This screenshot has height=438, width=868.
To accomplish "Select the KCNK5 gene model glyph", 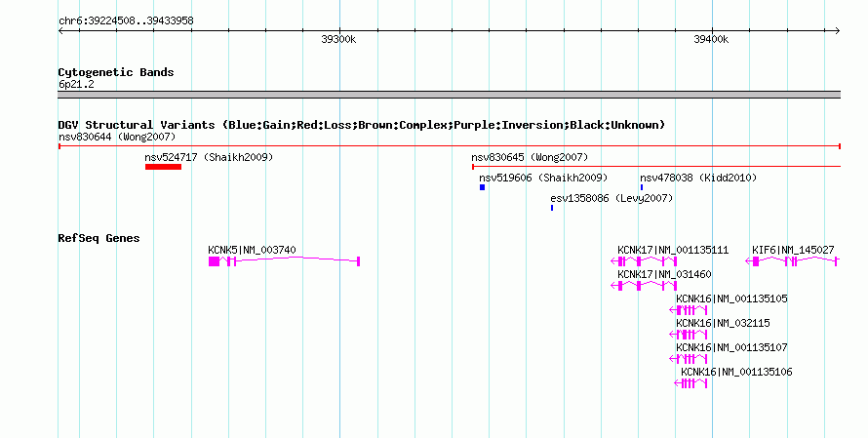I will (284, 261).
